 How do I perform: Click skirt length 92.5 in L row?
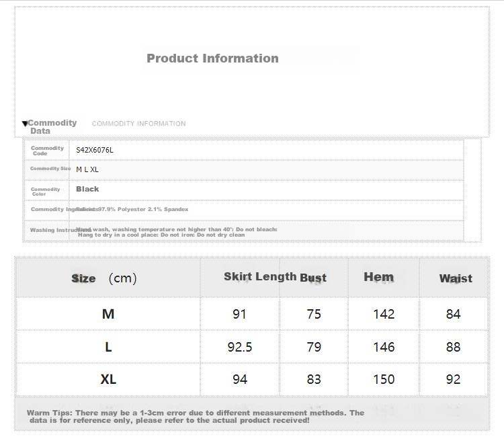[240, 347]
